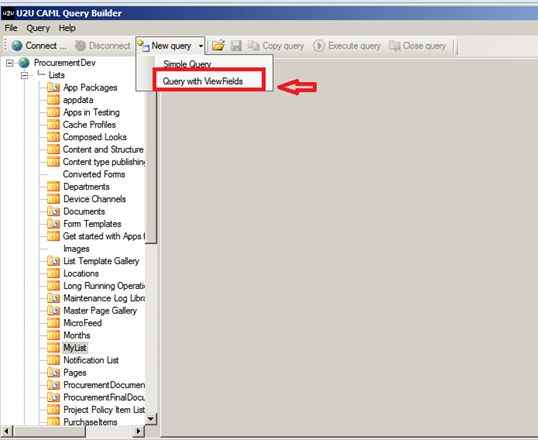This screenshot has height=440, width=538.
Task: Select PurchaseItems in the tree
Action: tap(90, 422)
